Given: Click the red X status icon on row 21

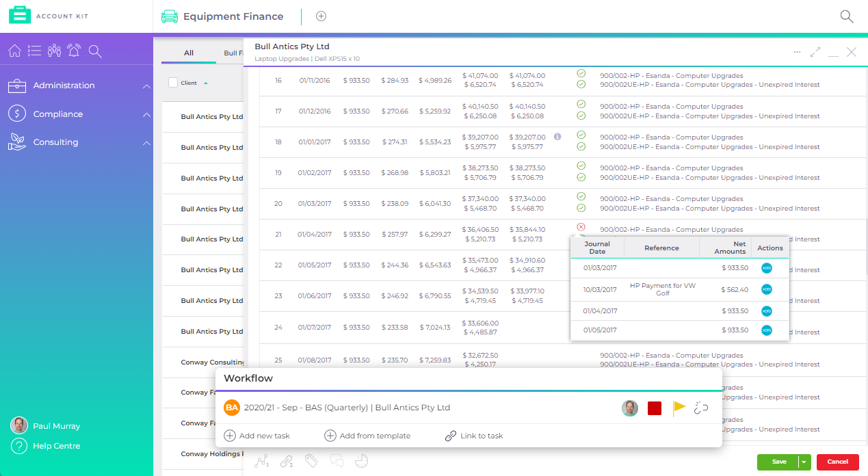Looking at the screenshot, I should (581, 227).
